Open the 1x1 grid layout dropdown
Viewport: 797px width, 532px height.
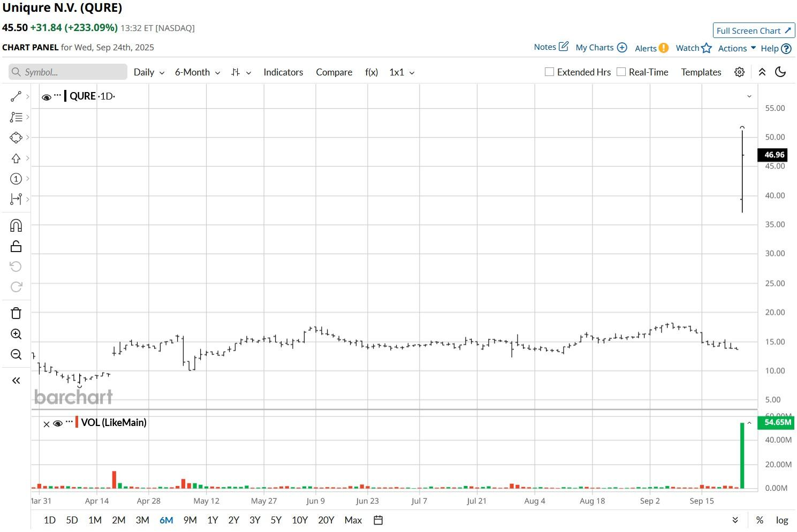[x=402, y=72]
